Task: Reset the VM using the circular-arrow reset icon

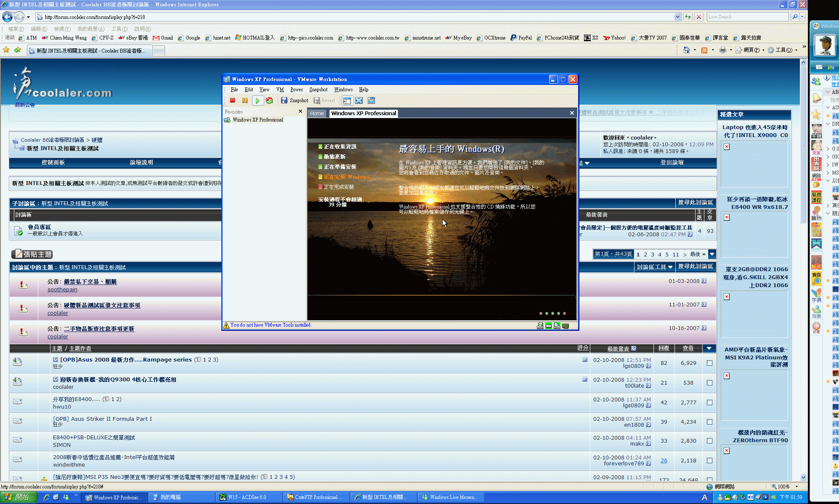Action: point(269,100)
